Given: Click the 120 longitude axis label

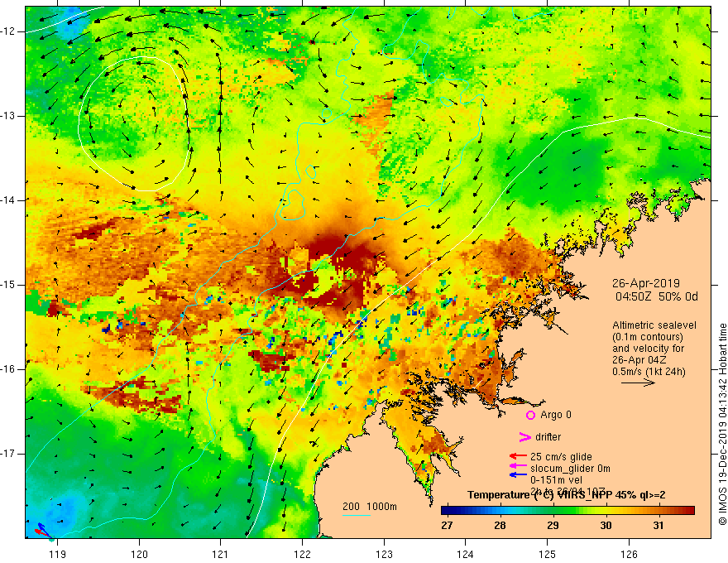Looking at the screenshot, I should pyautogui.click(x=139, y=554).
